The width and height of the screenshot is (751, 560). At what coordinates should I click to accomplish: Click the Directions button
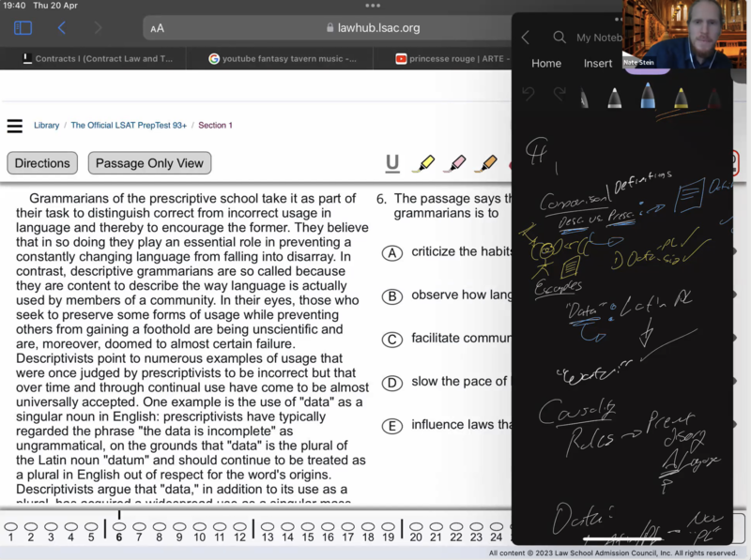point(42,163)
